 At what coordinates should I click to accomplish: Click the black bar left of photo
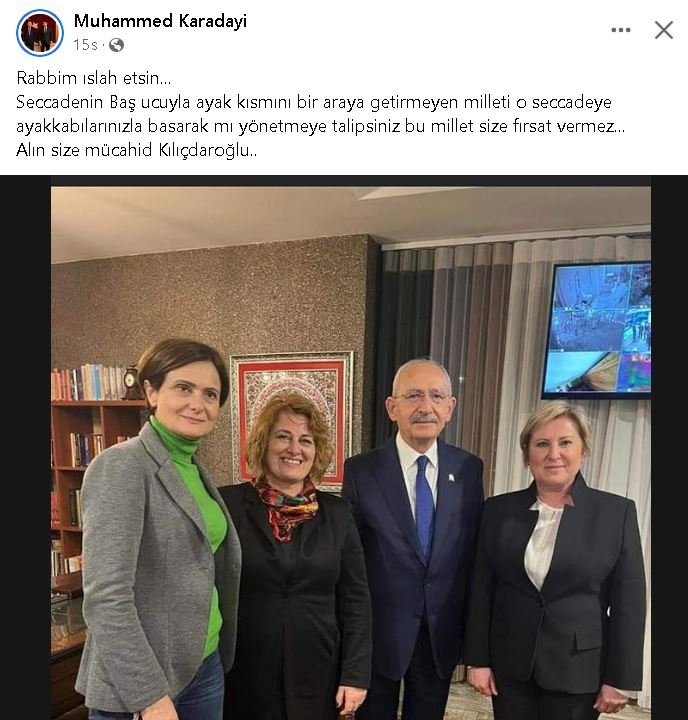click(25, 448)
